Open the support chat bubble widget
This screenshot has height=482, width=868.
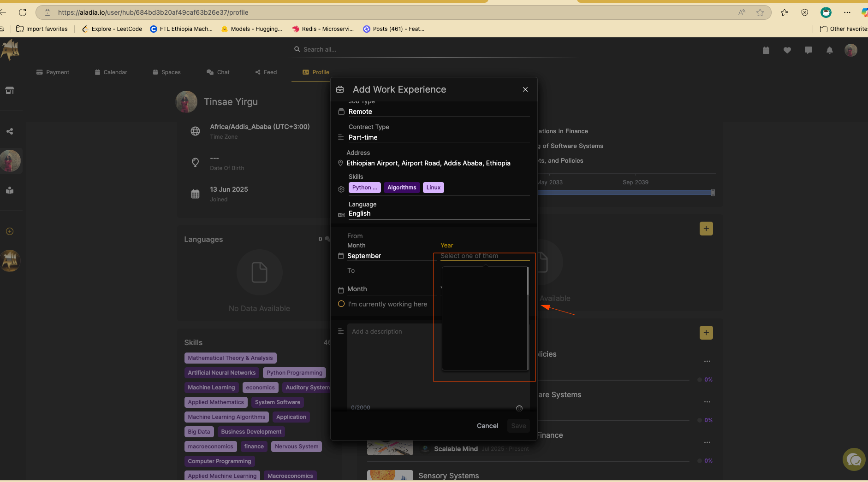click(x=854, y=459)
